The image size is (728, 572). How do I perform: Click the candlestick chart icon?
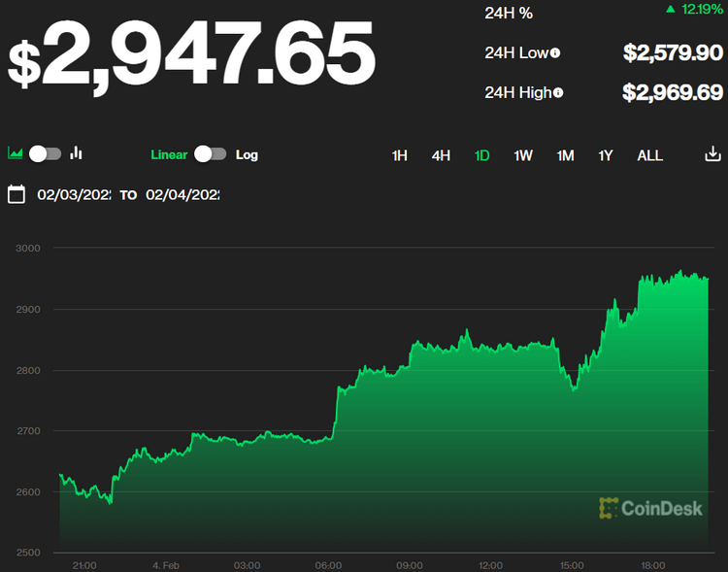click(77, 153)
